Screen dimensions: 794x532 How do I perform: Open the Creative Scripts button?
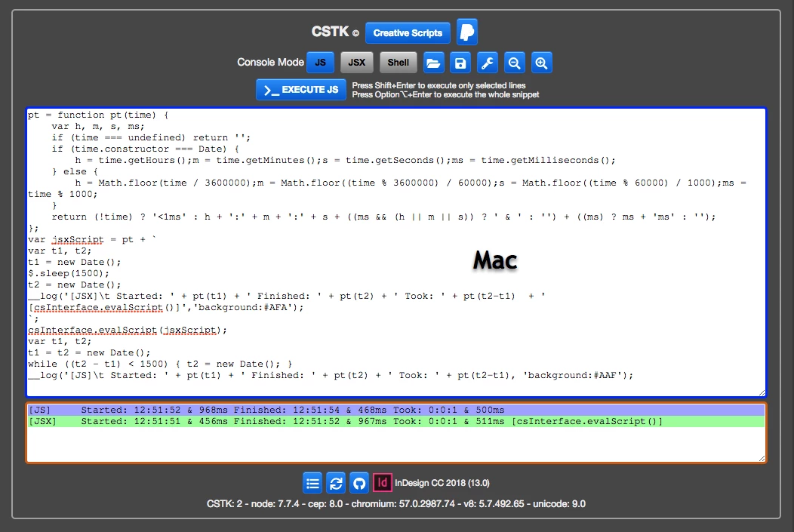[x=408, y=33]
